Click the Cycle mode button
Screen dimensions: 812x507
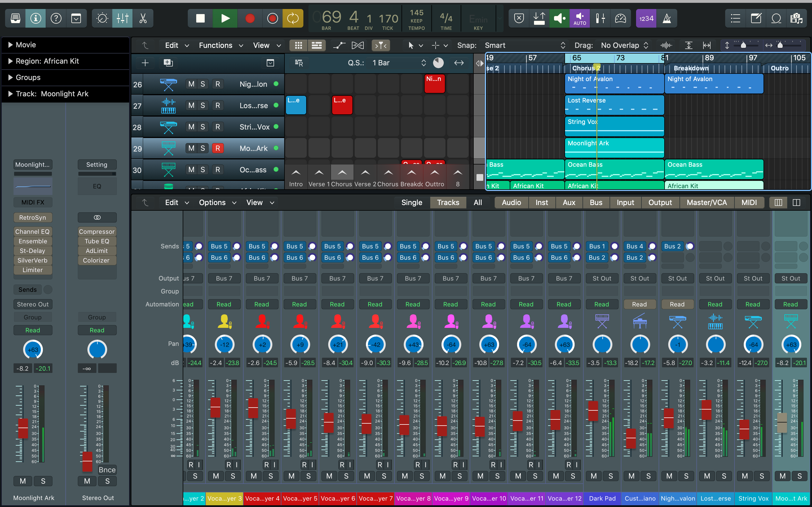[293, 18]
